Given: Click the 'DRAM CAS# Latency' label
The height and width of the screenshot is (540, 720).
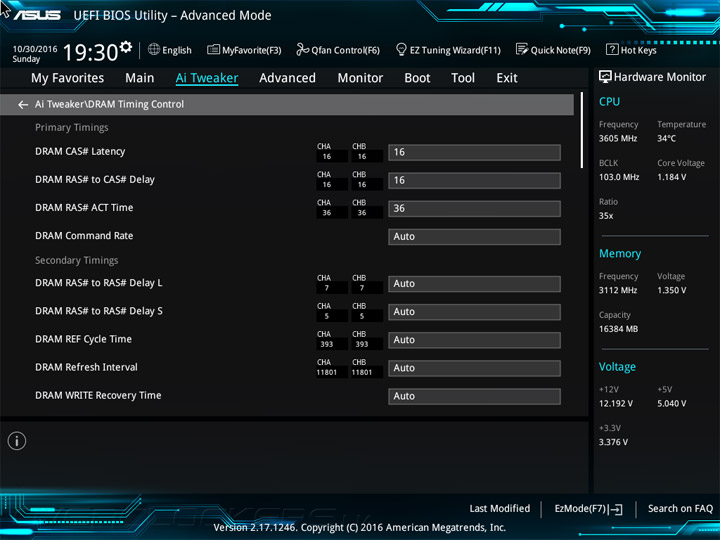Looking at the screenshot, I should pyautogui.click(x=80, y=152).
